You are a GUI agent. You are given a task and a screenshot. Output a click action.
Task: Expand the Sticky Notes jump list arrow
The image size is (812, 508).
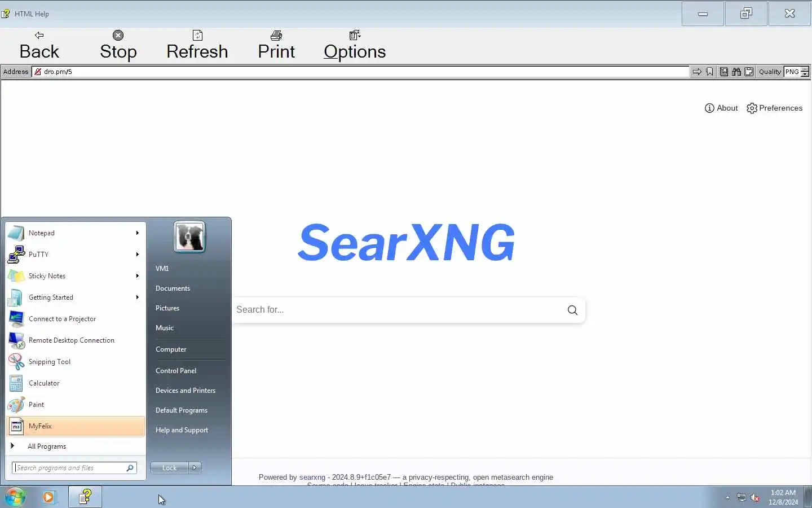[x=138, y=276]
